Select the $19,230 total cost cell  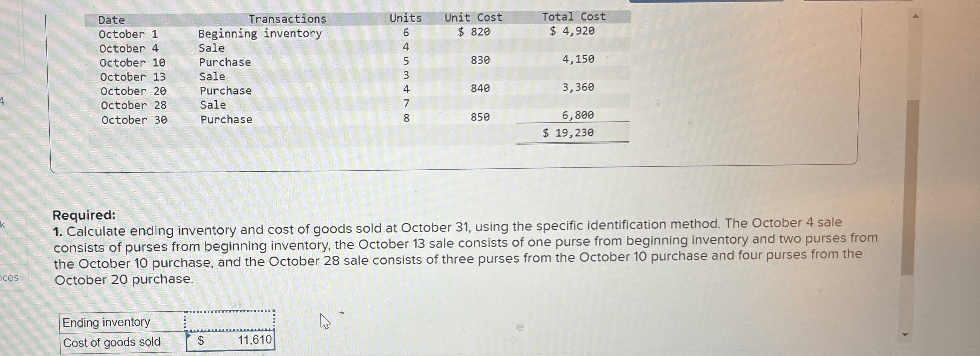[569, 133]
